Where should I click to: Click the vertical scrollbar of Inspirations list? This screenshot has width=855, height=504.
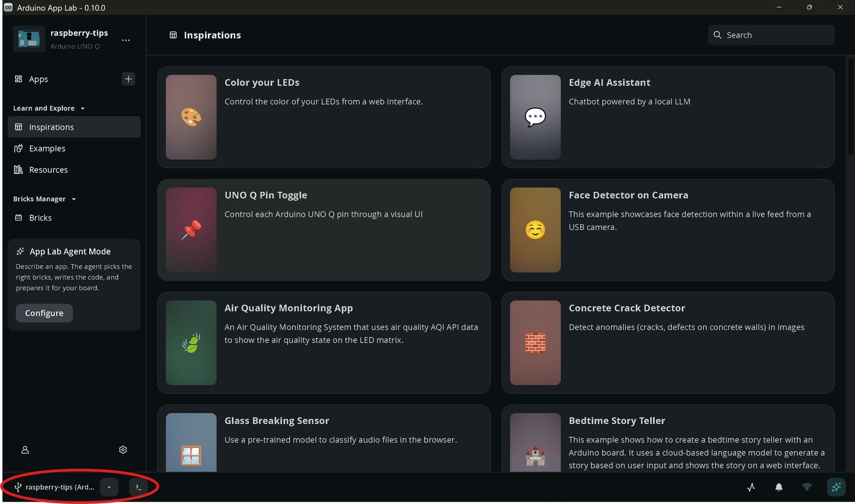point(851,106)
